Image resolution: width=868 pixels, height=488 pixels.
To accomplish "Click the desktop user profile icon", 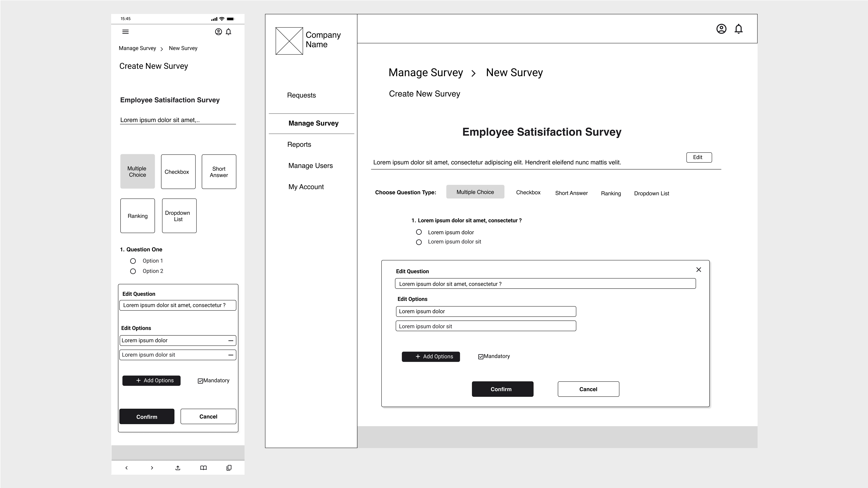I will (721, 29).
